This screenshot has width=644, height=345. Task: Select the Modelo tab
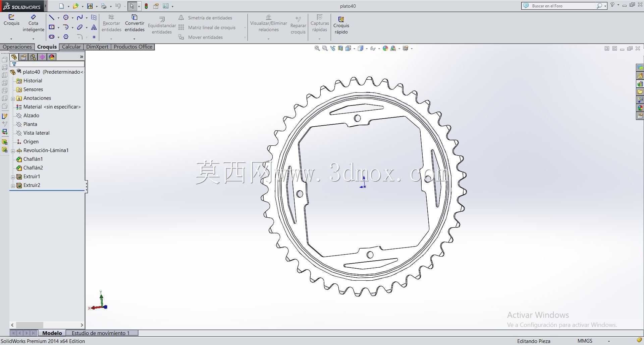point(52,333)
